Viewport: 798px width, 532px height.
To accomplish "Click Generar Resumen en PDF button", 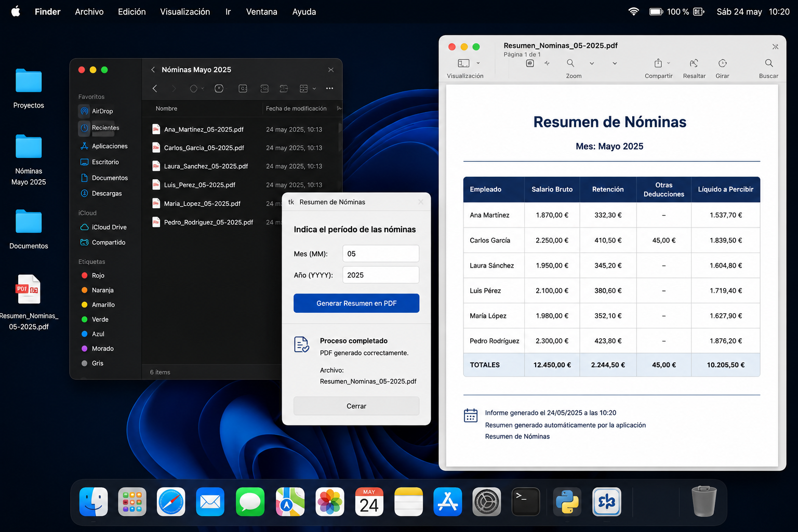I will pyautogui.click(x=356, y=303).
